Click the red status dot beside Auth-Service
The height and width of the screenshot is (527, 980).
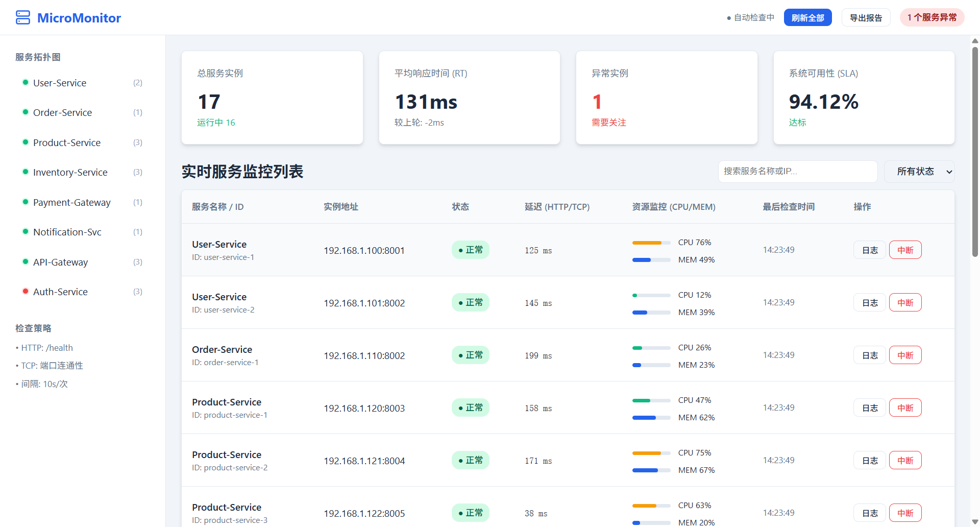[x=26, y=291]
